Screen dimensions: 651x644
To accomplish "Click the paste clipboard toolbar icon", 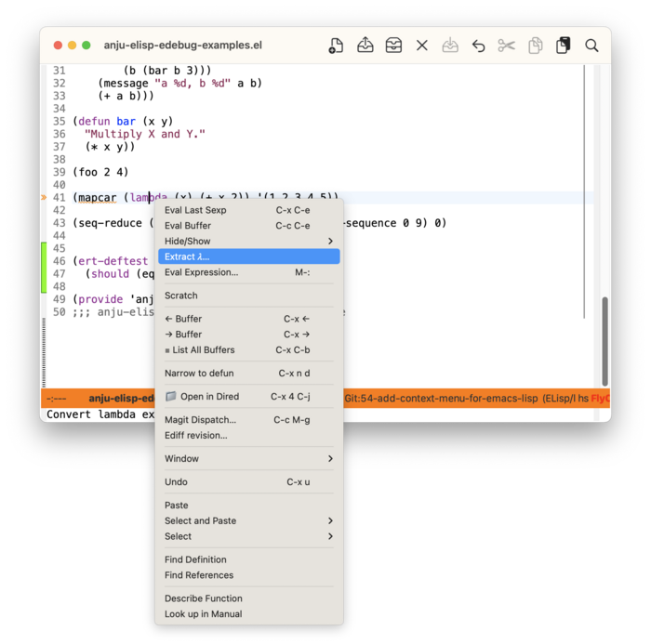I will [x=563, y=46].
